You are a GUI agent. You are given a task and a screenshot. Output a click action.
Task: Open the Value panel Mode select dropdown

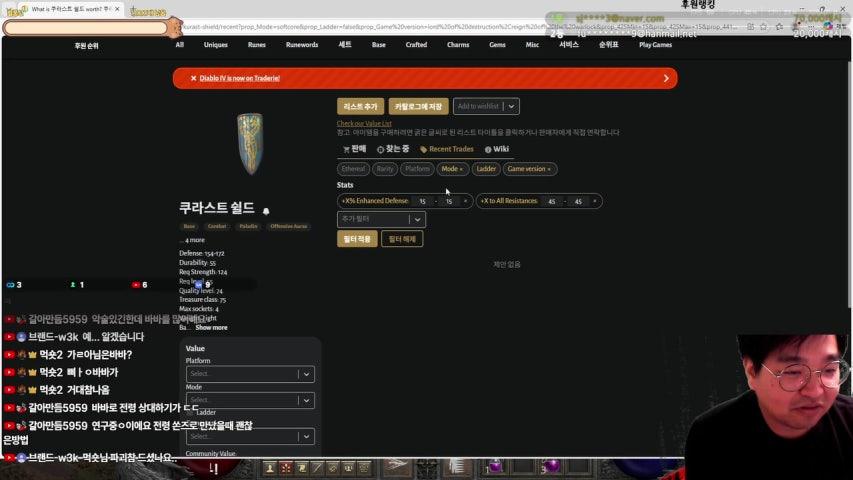point(250,401)
